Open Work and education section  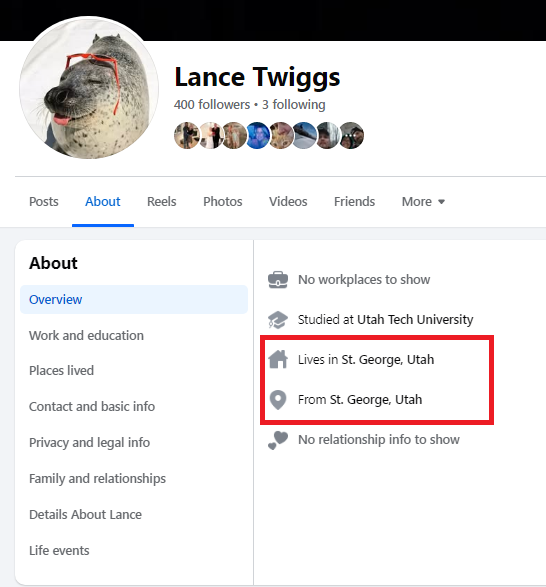[87, 335]
